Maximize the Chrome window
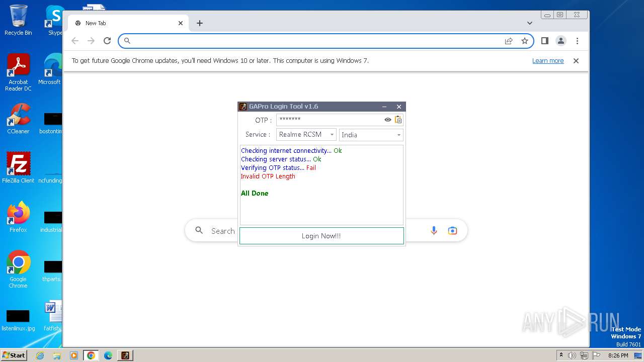 [559, 15]
